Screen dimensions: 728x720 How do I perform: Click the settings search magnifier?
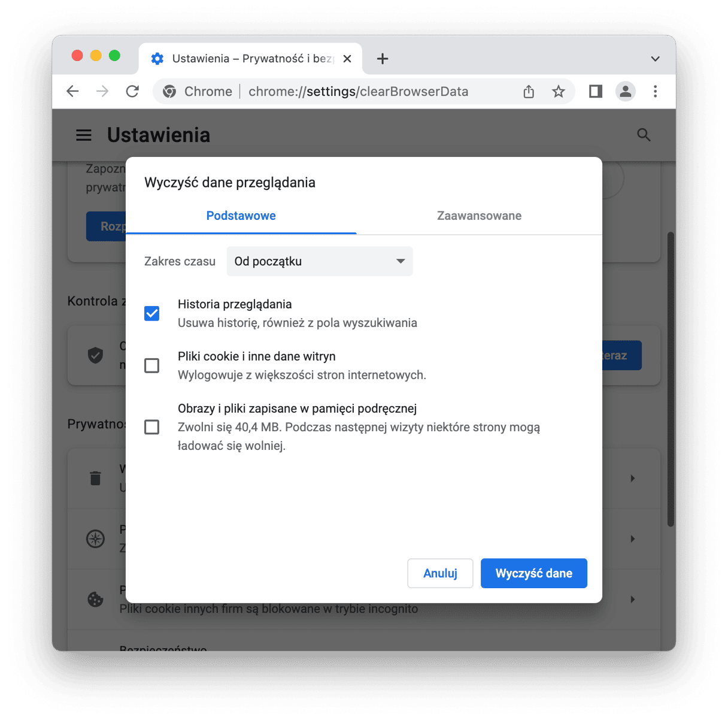coord(644,135)
